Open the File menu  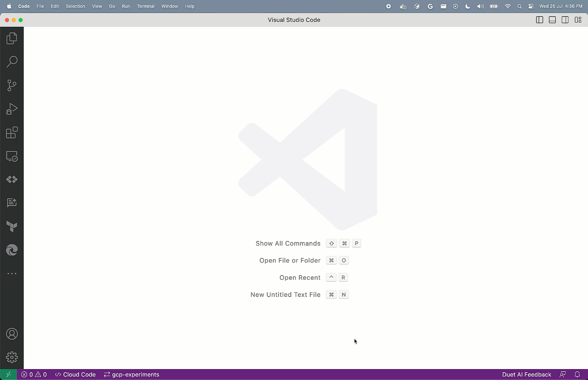coord(40,6)
